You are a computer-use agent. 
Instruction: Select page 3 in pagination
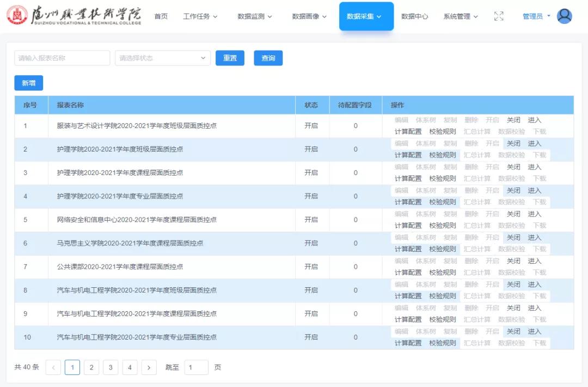point(111,367)
